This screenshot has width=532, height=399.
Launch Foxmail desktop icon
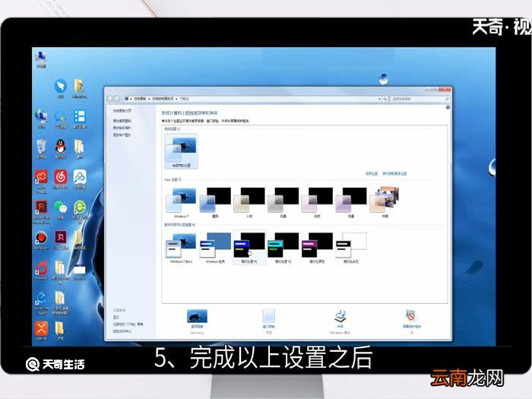pyautogui.click(x=41, y=271)
